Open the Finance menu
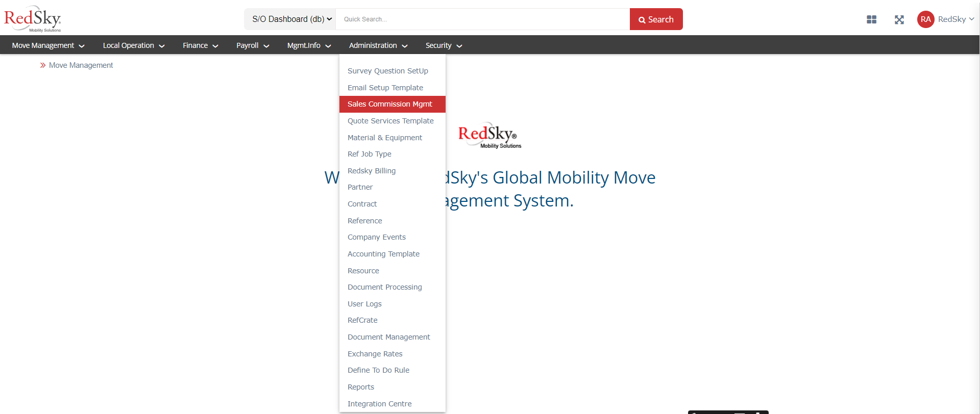The width and height of the screenshot is (980, 414). tap(201, 45)
